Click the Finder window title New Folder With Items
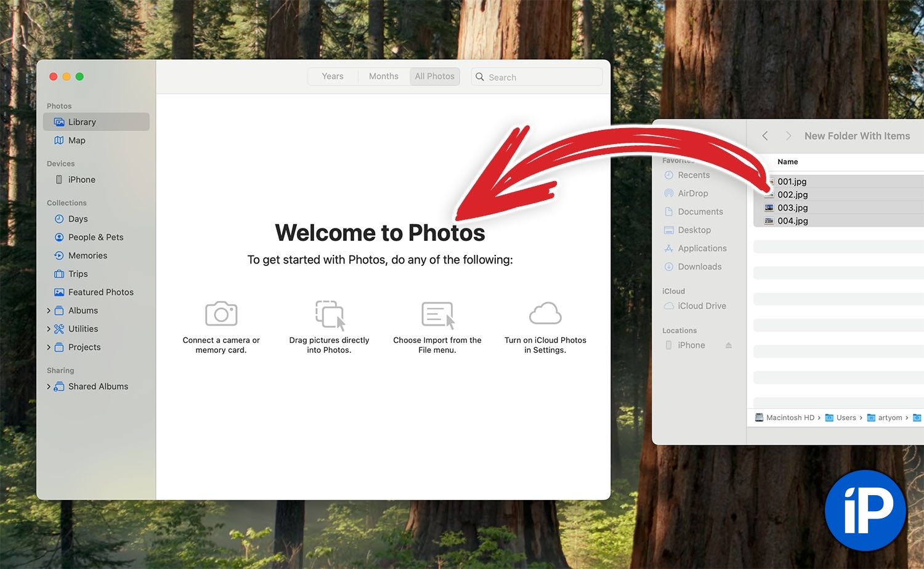Viewport: 924px width, 569px height. coord(857,136)
